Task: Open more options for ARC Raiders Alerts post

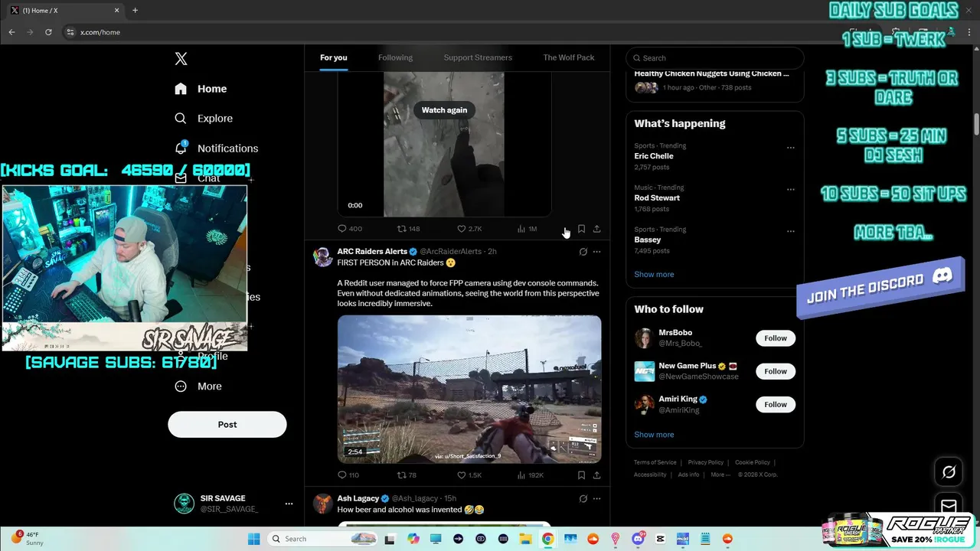Action: [597, 252]
